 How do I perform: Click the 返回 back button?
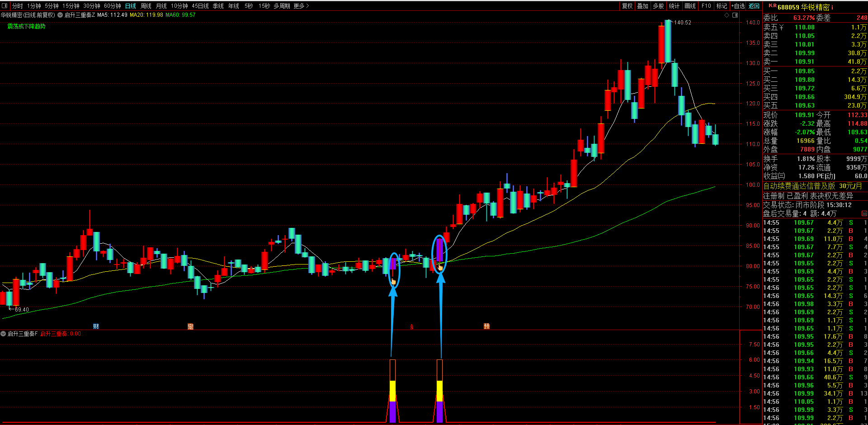pyautogui.click(x=754, y=6)
